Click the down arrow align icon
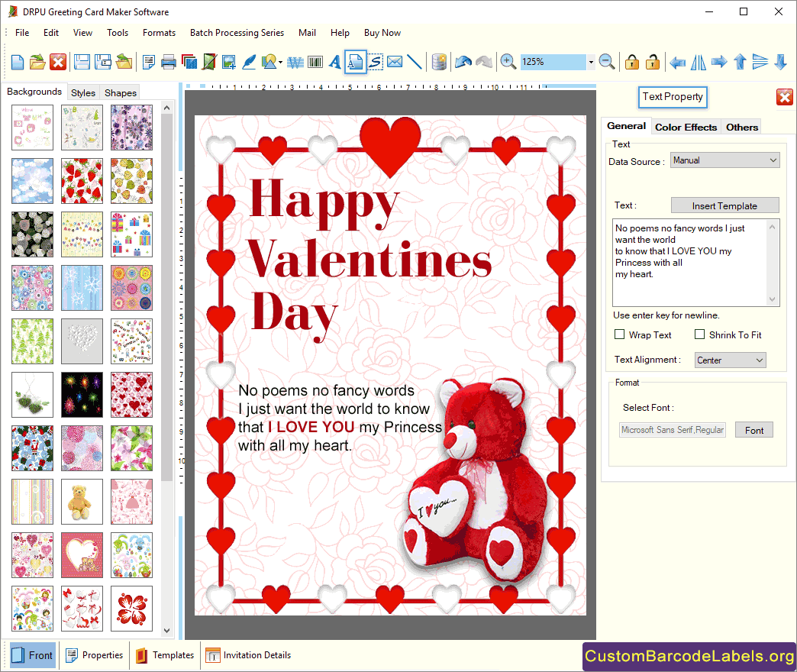This screenshot has height=672, width=797. (781, 62)
